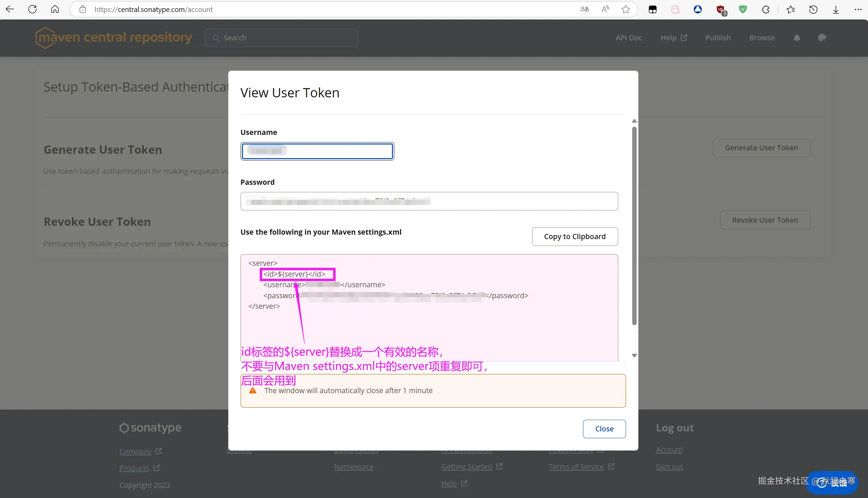This screenshot has height=498, width=868.
Task: Click the read aloud icon in address bar
Action: [605, 9]
